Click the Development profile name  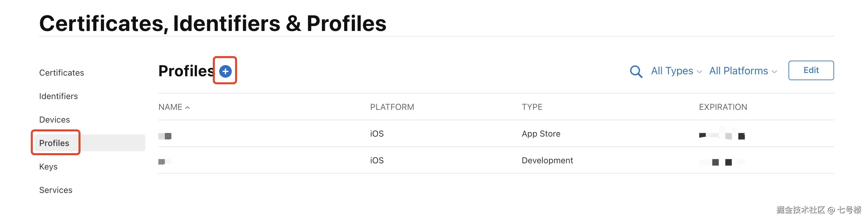tap(165, 162)
